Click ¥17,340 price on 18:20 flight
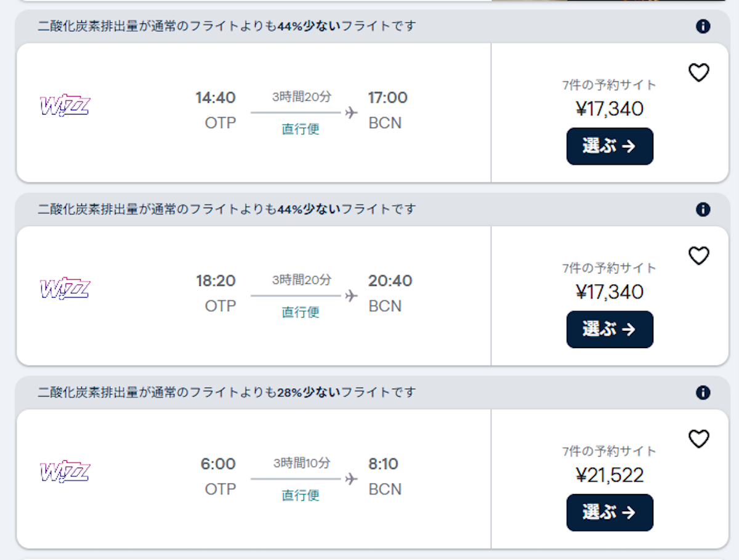This screenshot has width=739, height=560. tap(610, 292)
